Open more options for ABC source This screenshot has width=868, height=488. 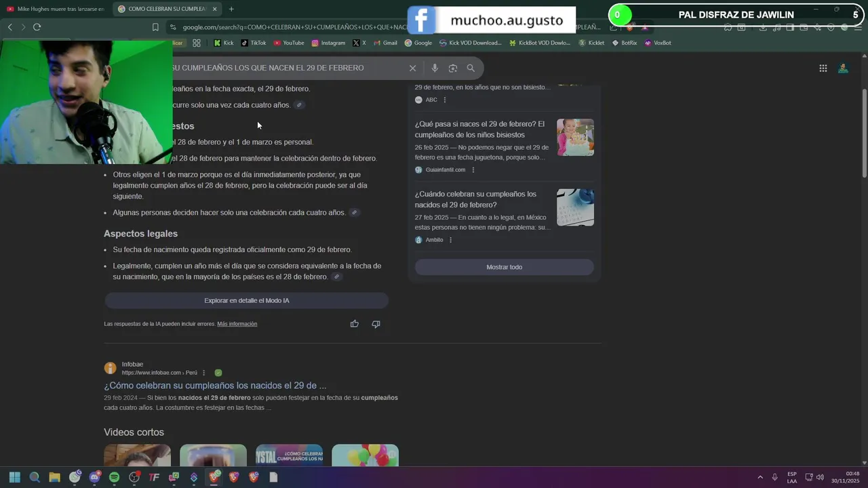point(445,100)
